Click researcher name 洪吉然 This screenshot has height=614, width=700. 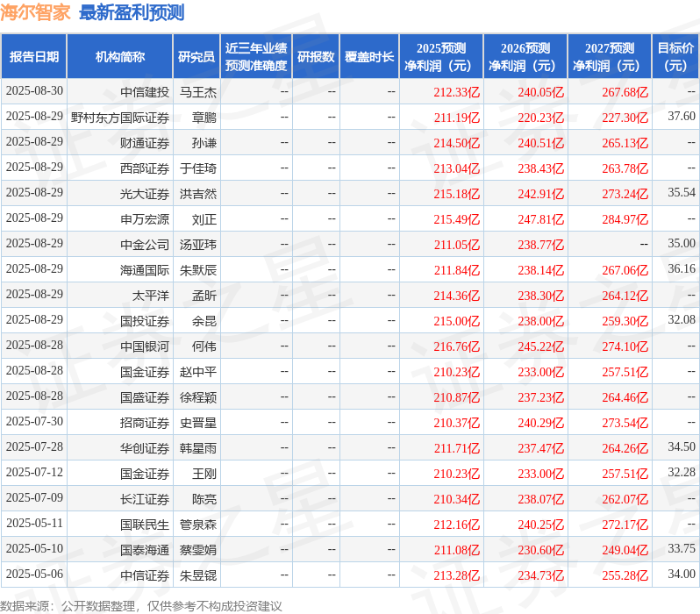(198, 194)
